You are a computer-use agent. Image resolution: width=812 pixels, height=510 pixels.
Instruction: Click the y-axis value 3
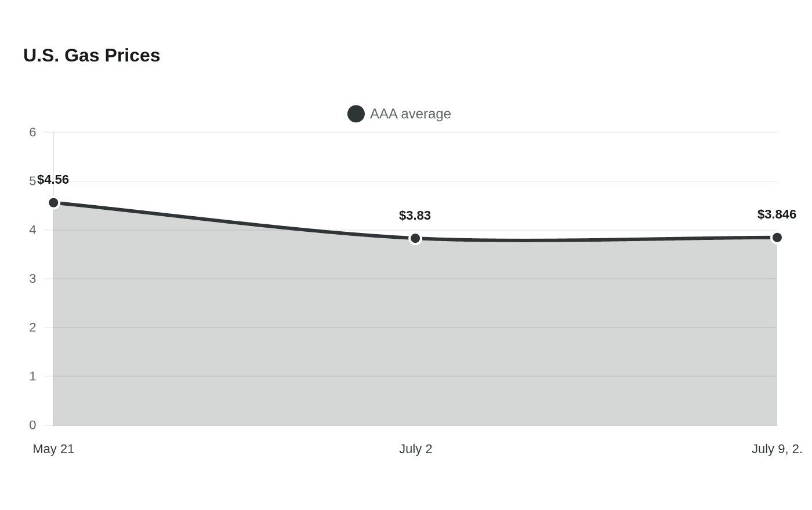click(x=32, y=279)
